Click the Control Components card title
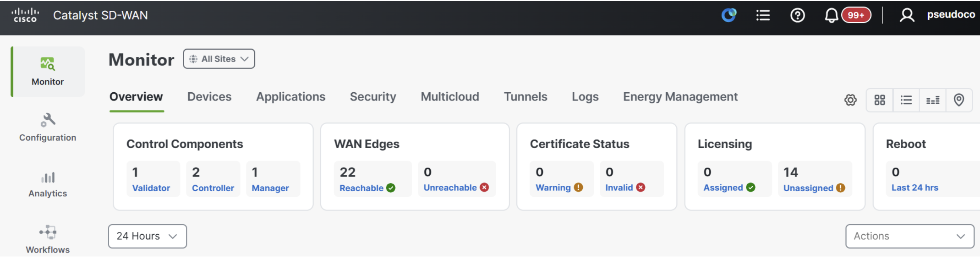 (x=185, y=144)
